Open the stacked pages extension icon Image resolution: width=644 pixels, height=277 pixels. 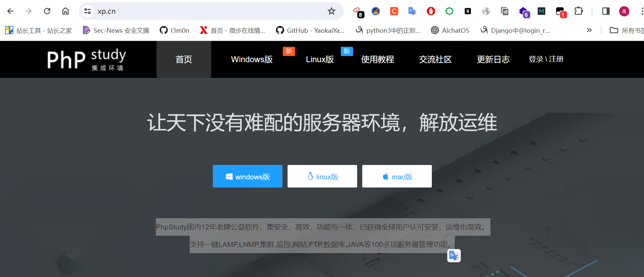pos(504,11)
